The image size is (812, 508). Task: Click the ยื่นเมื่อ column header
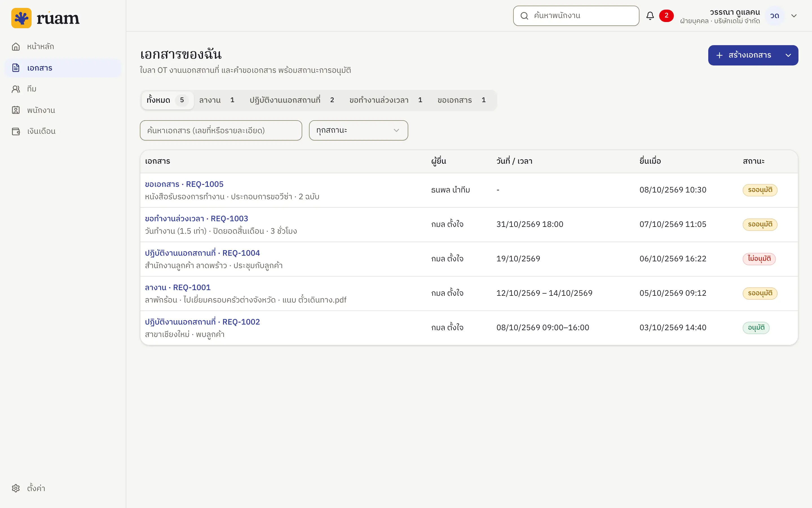coord(650,161)
